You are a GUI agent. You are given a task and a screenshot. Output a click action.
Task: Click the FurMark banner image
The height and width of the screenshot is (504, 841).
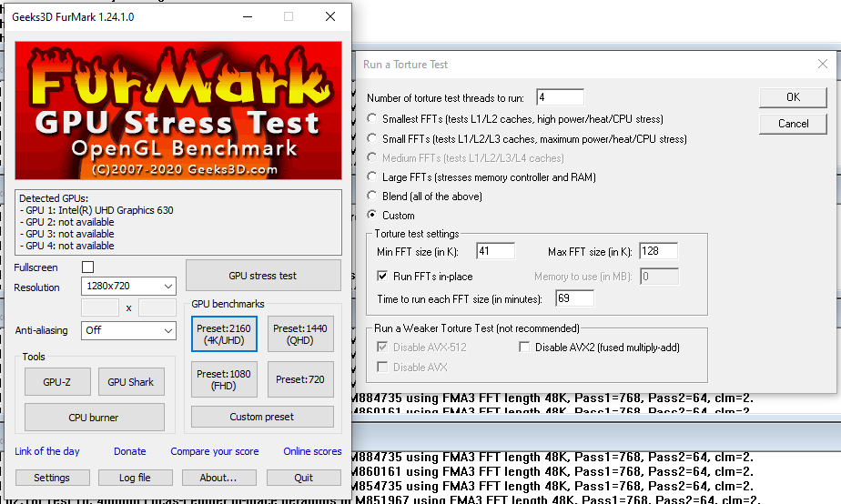(x=178, y=110)
